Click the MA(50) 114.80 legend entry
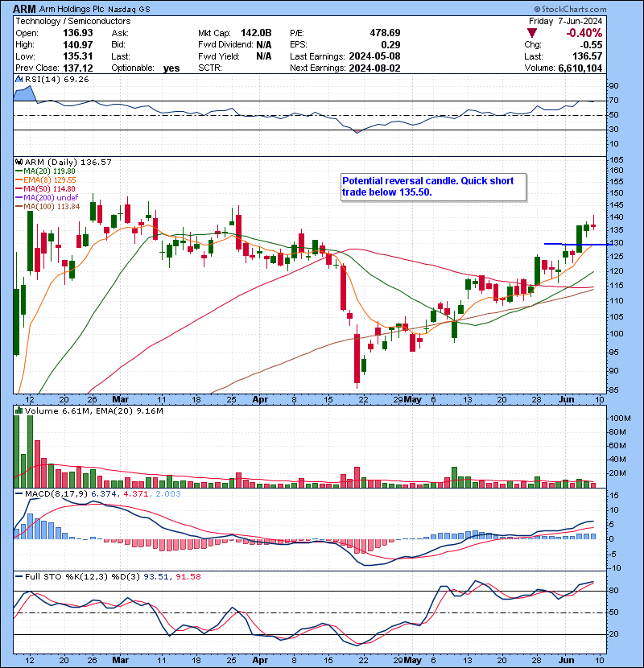644x668 pixels. click(45, 189)
